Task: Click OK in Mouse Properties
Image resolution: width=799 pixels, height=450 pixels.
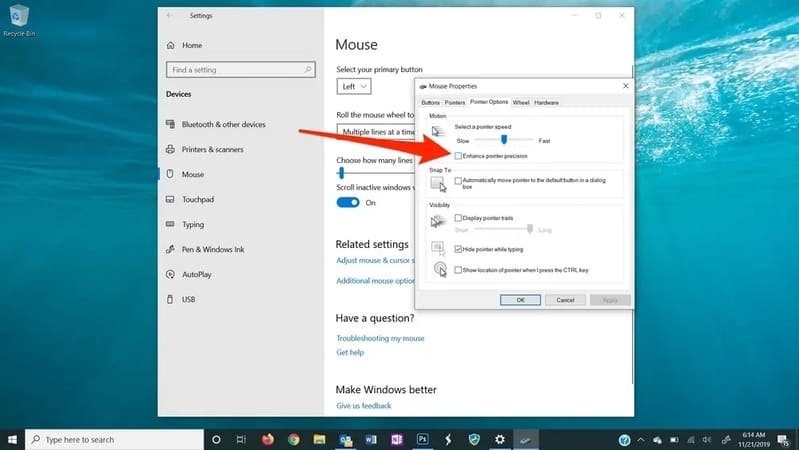Action: 520,300
